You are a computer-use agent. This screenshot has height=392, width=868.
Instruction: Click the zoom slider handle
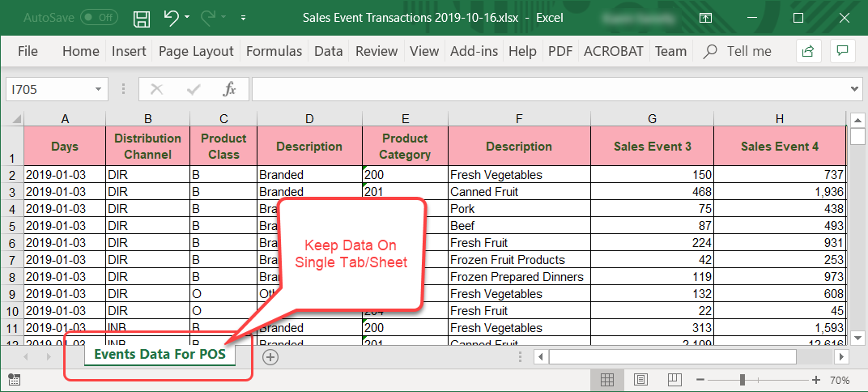coord(742,379)
